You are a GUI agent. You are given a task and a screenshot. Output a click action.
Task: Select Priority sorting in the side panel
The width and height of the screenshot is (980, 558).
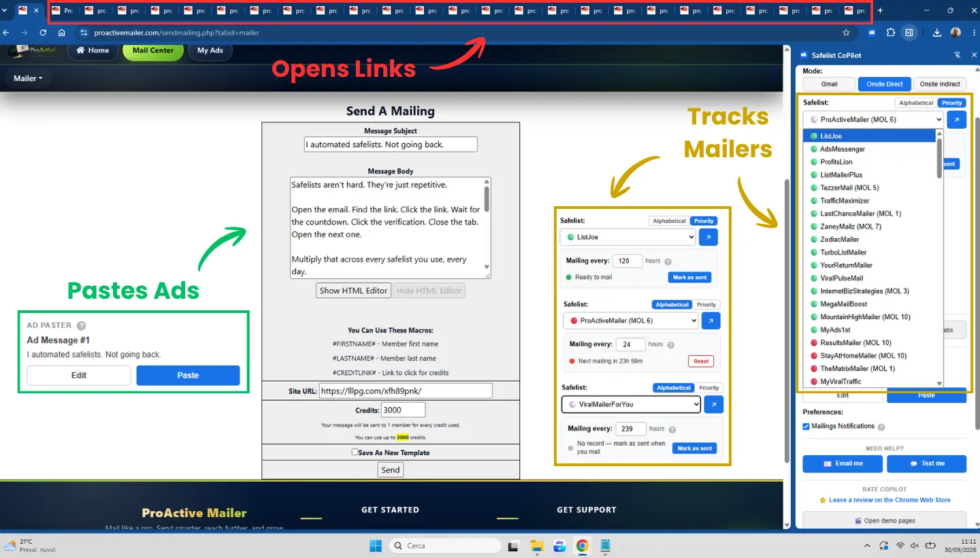pos(952,103)
